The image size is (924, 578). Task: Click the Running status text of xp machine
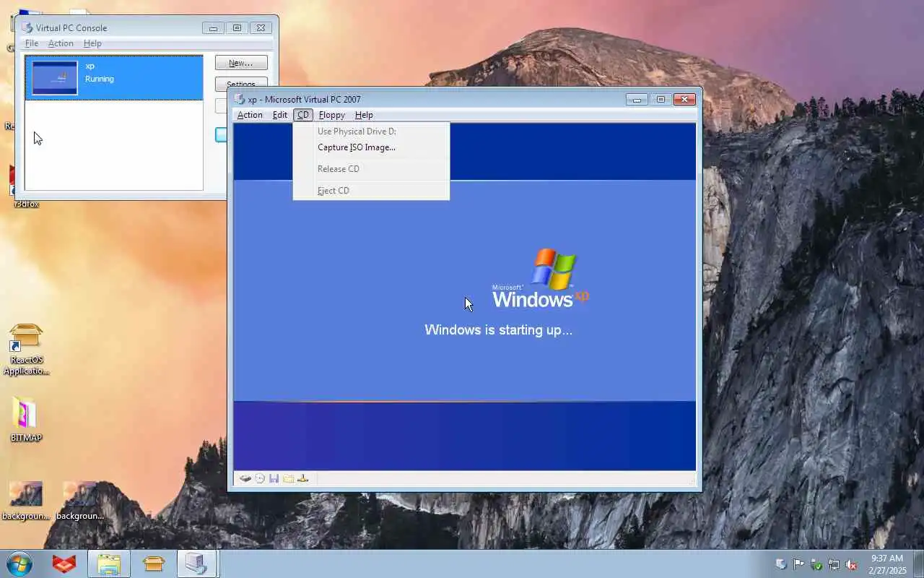[x=100, y=79]
